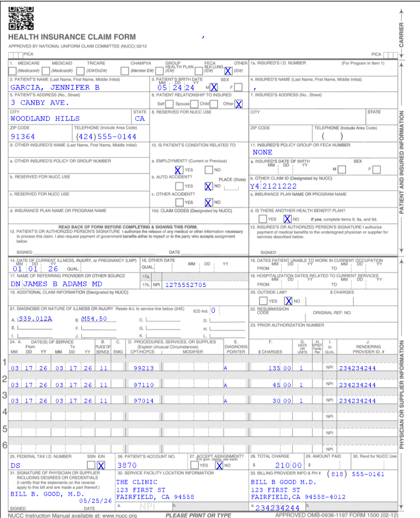The image size is (420, 518).
Task: Click billing phone 555-0161
Action: (x=368, y=474)
